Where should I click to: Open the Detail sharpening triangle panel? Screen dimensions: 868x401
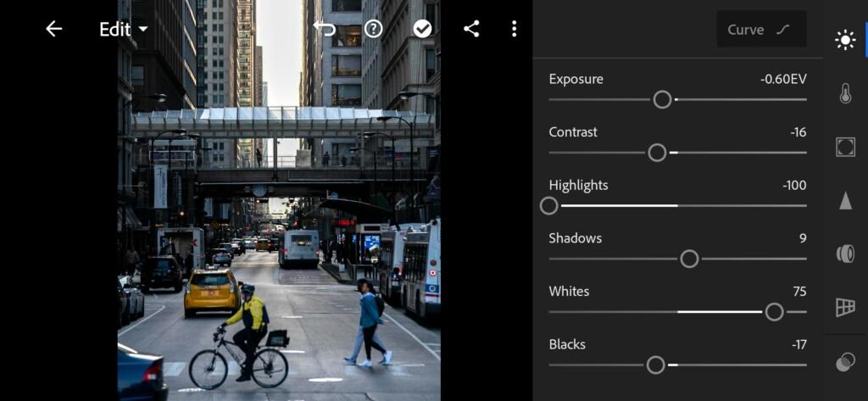coord(845,200)
